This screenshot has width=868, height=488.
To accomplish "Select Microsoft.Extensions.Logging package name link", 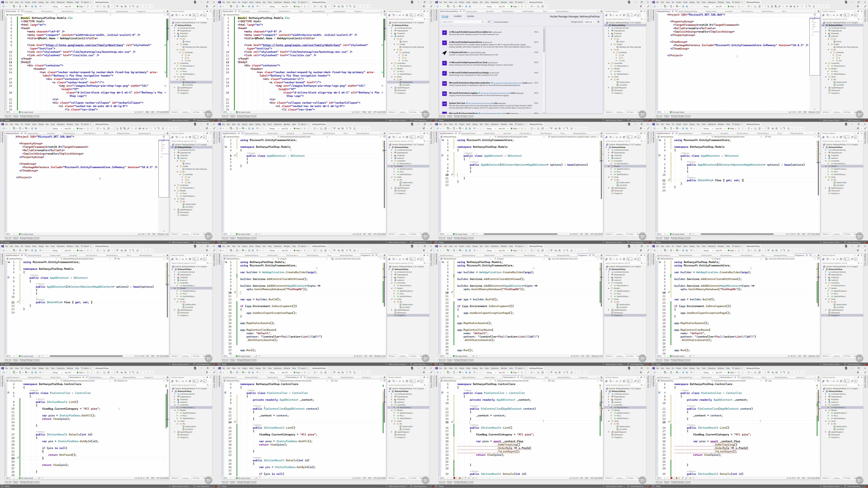I will click(x=463, y=93).
